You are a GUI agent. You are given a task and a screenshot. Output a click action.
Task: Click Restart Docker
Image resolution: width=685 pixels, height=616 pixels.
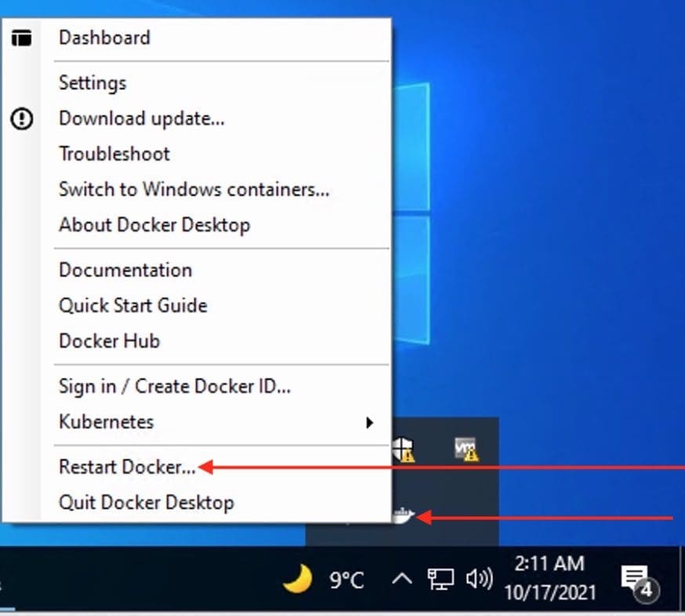pos(127,467)
